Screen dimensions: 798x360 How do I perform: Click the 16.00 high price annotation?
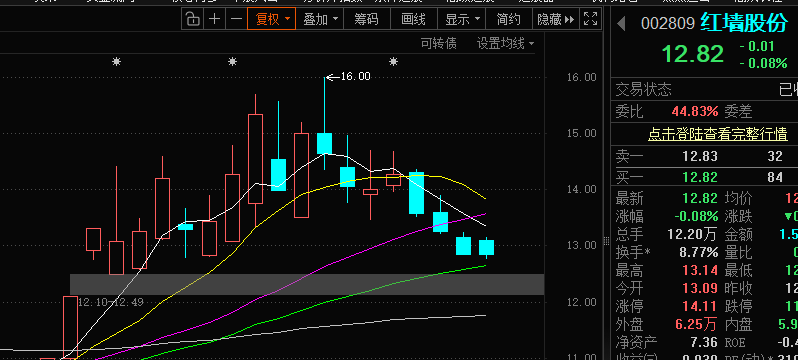tap(355, 77)
